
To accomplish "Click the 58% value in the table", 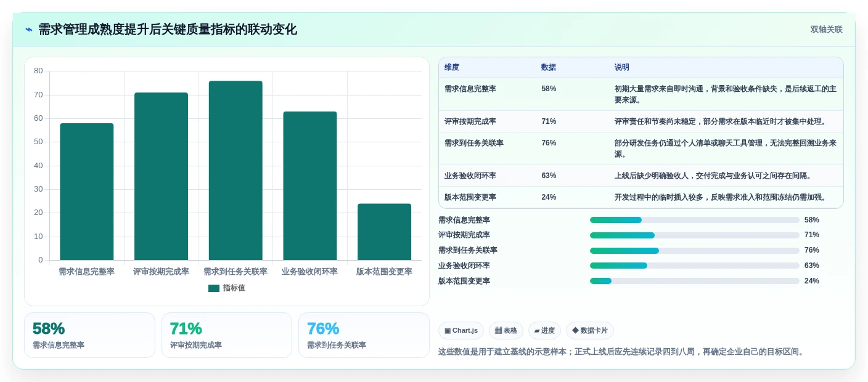I will pyautogui.click(x=549, y=89).
